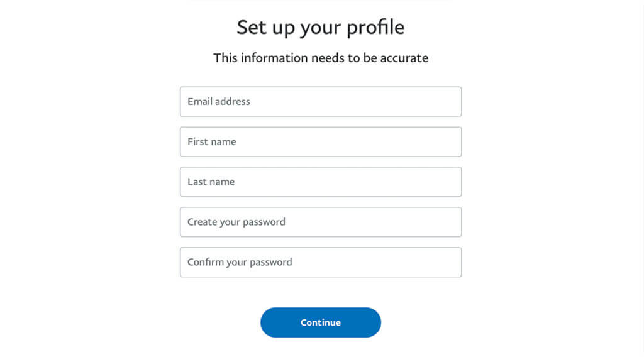The image size is (644, 357).
Task: Click the 'Set up your profile' heading
Action: click(x=320, y=28)
